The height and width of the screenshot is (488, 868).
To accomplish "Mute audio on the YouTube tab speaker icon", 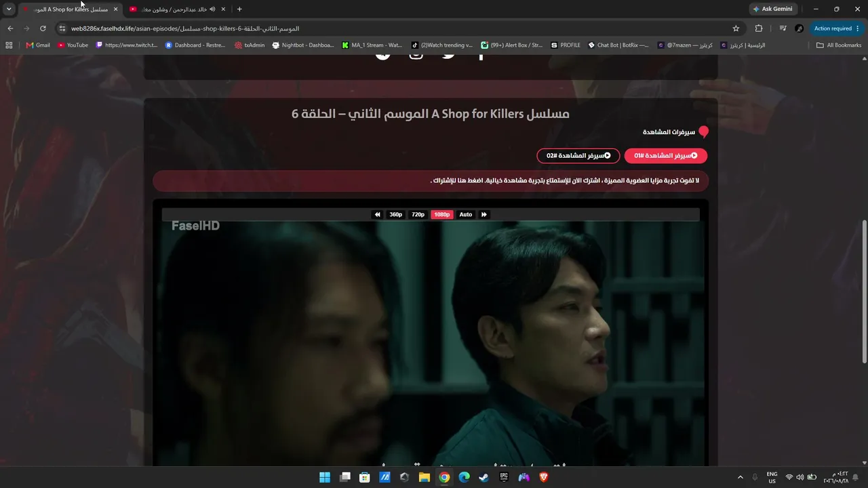I will point(212,9).
